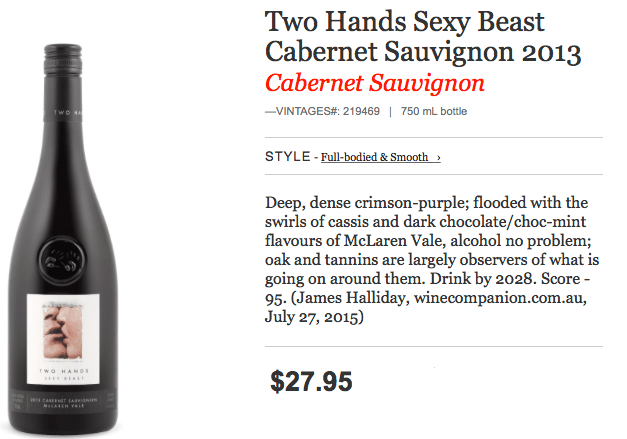Click the Two Hands neck band text
Viewport: 627px width, 439px height.
pos(68,112)
